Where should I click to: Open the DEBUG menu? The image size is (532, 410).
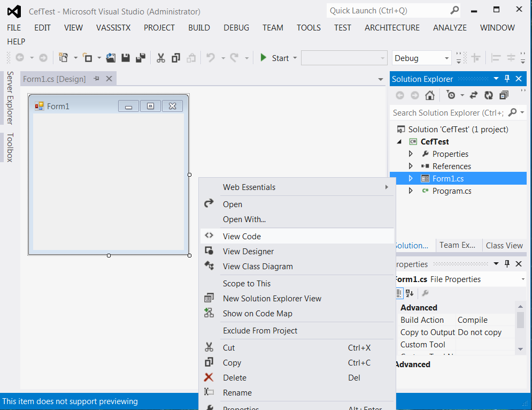pyautogui.click(x=236, y=27)
